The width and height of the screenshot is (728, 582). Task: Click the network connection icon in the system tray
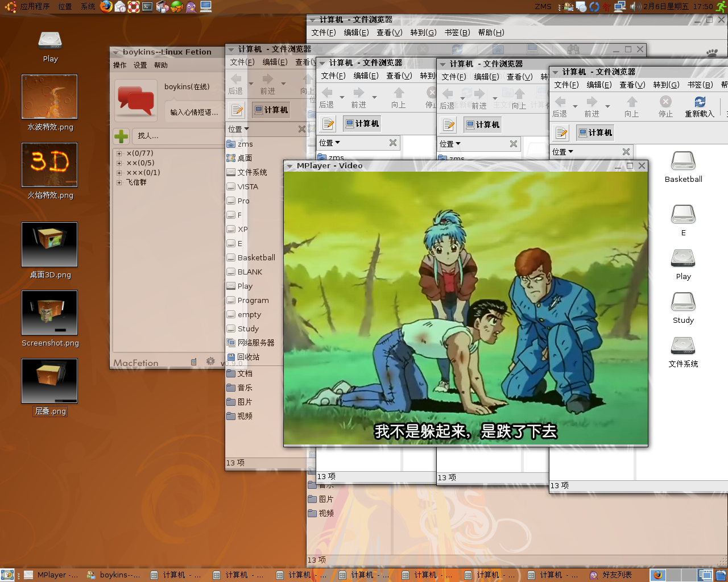pos(620,6)
